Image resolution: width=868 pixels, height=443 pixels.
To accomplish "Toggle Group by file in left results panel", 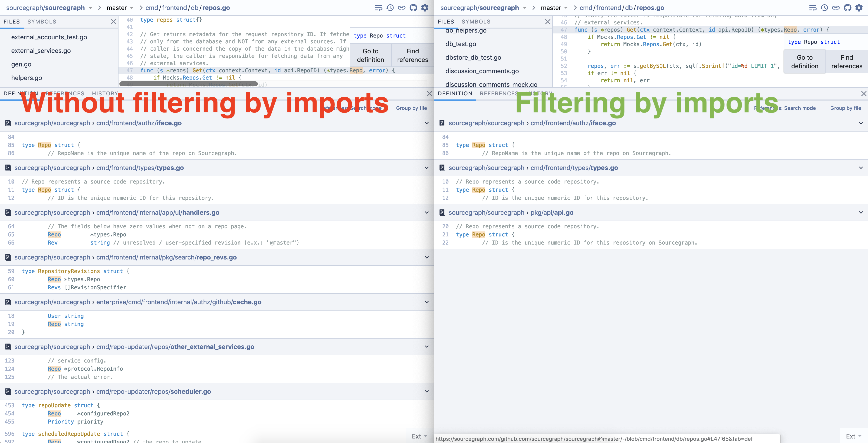I will 411,108.
